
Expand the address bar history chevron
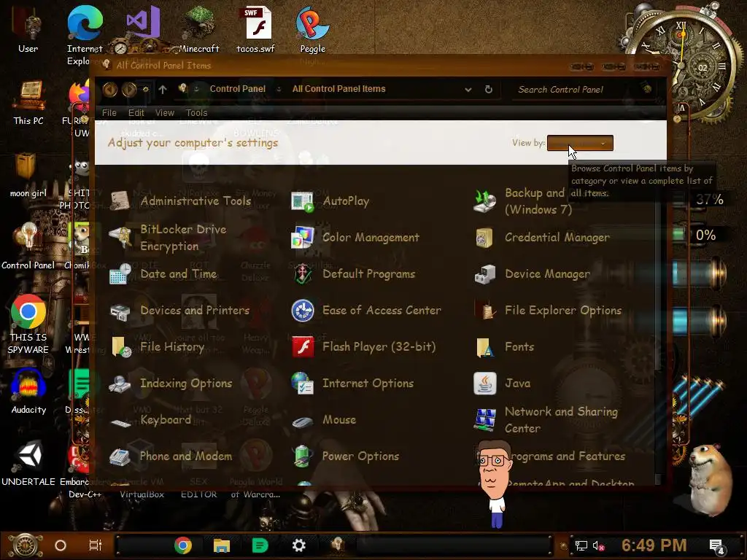pyautogui.click(x=468, y=89)
